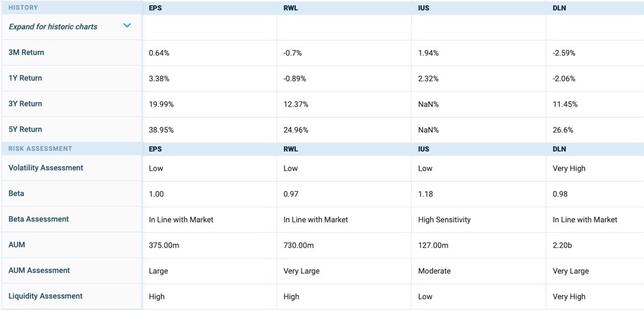This screenshot has height=310, width=644.
Task: Select the 1Y Return row label
Action: pyautogui.click(x=25, y=78)
